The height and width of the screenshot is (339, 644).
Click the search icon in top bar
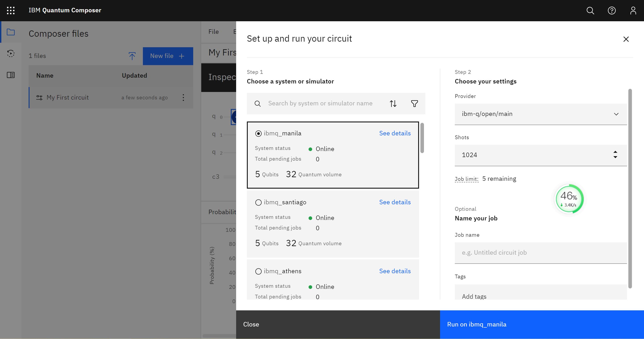pyautogui.click(x=590, y=11)
